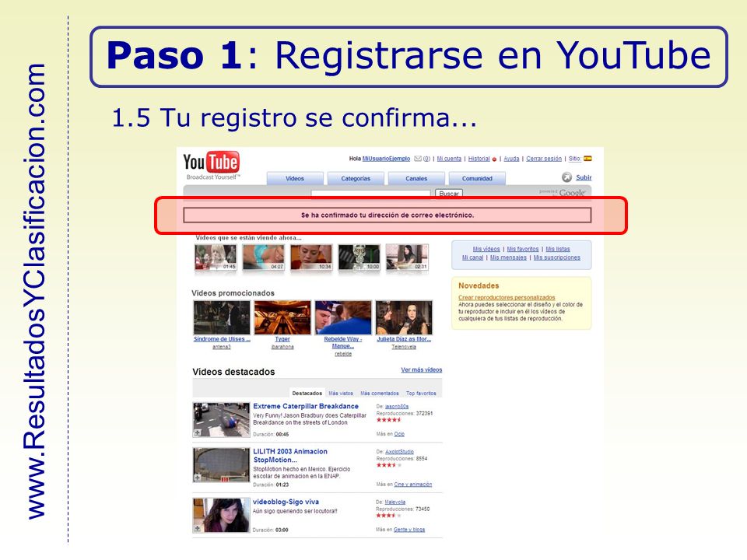Click the Sitio link
This screenshot has width=747, height=560.
tap(574, 159)
